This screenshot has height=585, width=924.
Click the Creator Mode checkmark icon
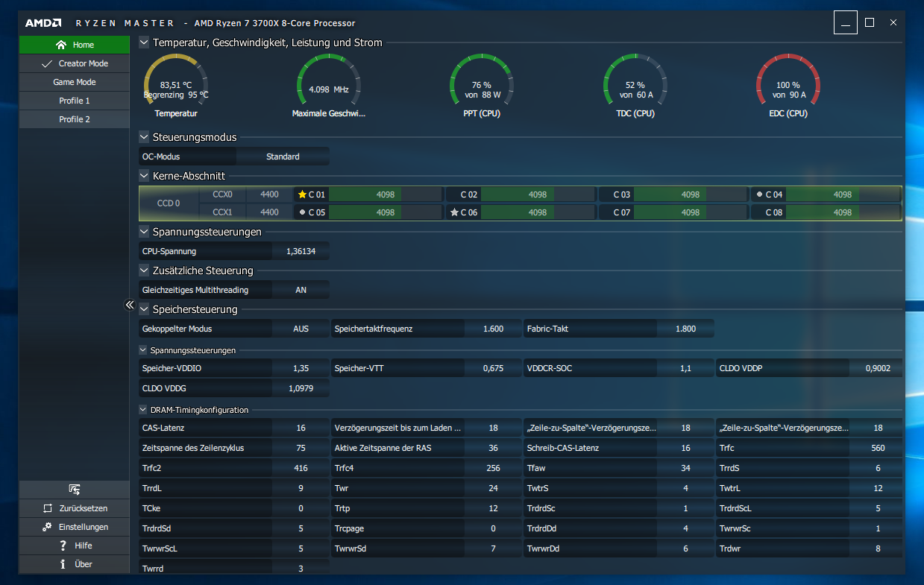point(47,63)
